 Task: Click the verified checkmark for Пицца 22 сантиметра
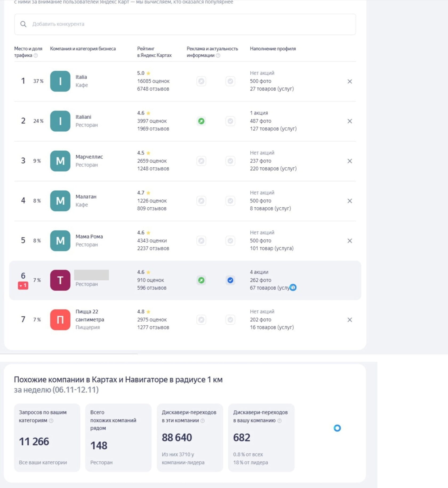(x=230, y=320)
